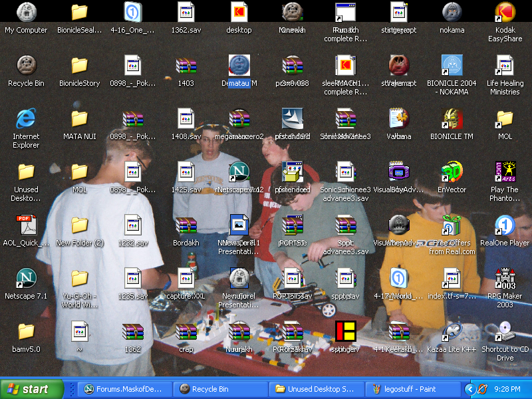Switch to the legostuff - Paint window
Image resolution: width=532 pixels, height=399 pixels.
click(412, 389)
